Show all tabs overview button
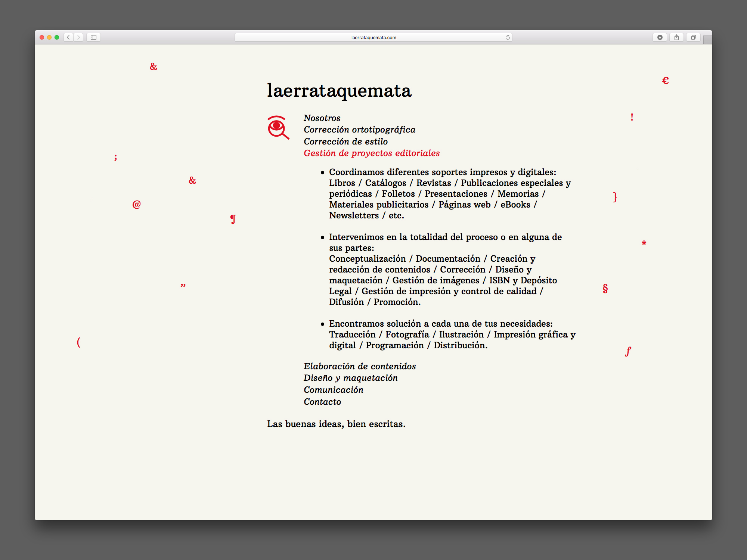This screenshot has height=560, width=747. coord(693,37)
